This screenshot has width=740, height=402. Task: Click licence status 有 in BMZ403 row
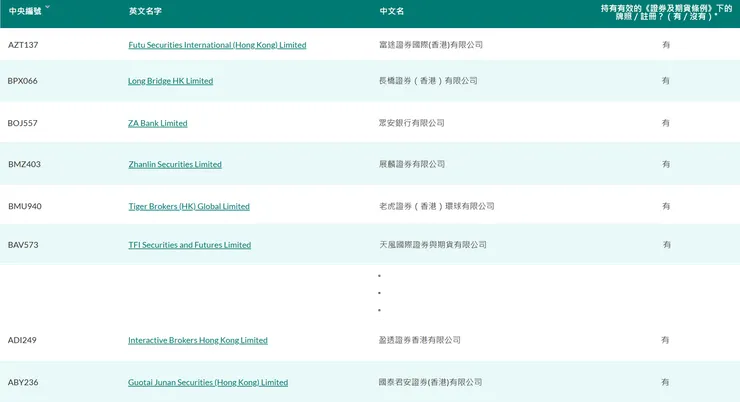pyautogui.click(x=666, y=164)
